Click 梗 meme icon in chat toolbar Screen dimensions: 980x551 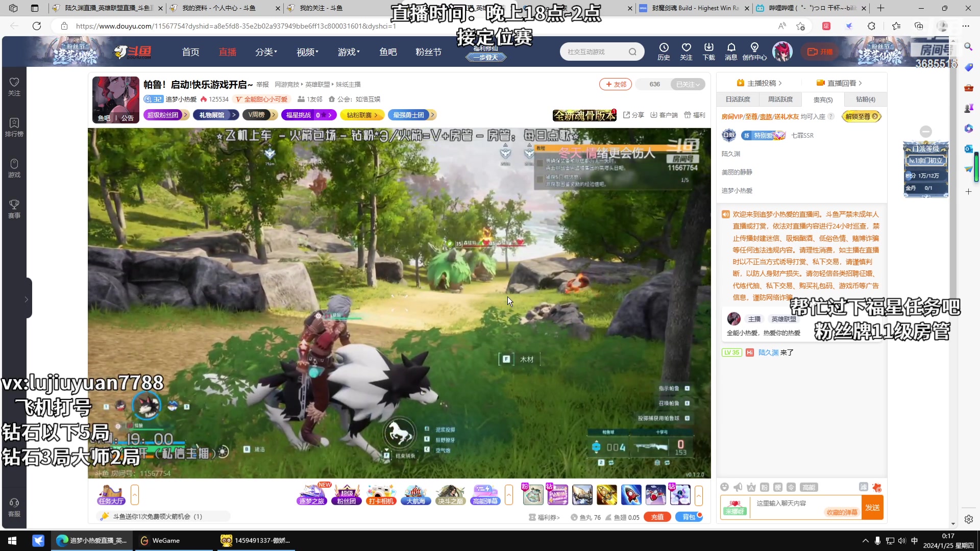pyautogui.click(x=777, y=487)
